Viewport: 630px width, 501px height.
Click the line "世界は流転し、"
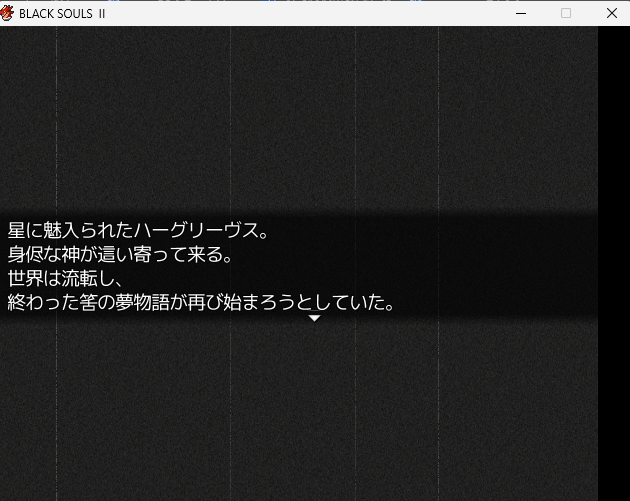point(65,278)
